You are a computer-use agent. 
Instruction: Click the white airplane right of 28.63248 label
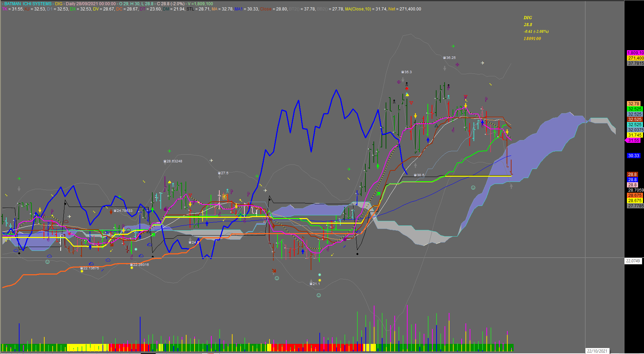(x=211, y=161)
